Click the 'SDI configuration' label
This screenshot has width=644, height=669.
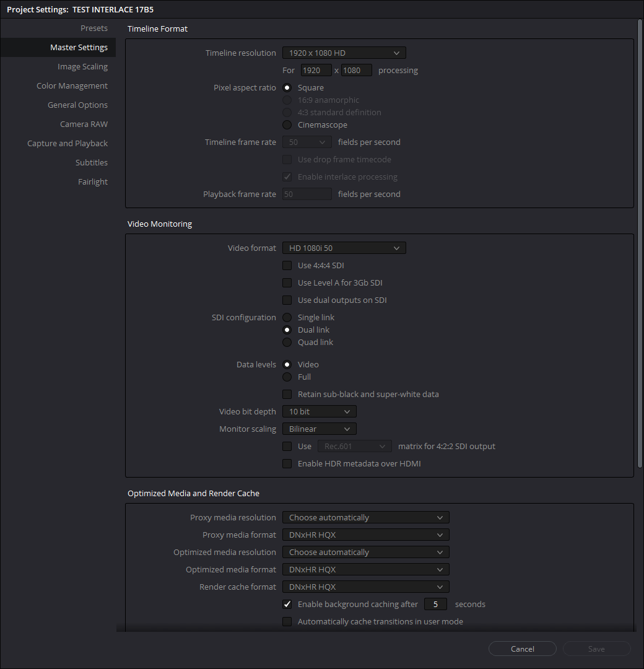(243, 317)
